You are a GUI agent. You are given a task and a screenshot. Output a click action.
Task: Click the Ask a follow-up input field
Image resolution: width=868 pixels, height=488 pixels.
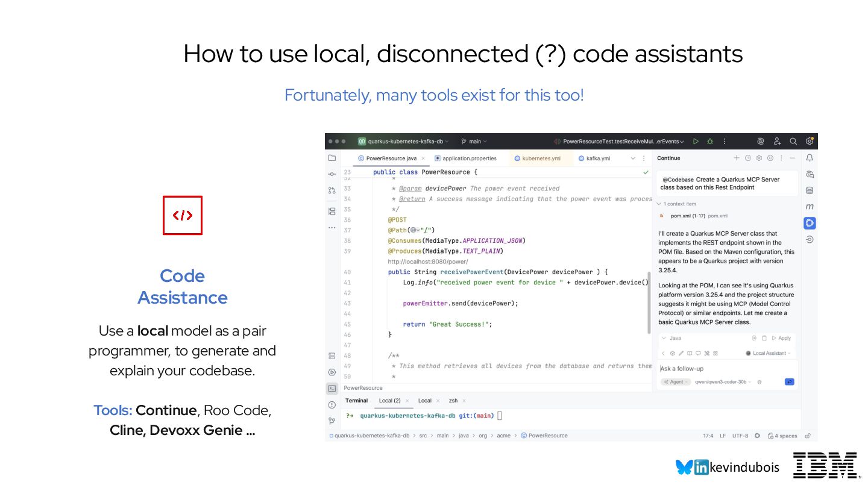point(727,369)
